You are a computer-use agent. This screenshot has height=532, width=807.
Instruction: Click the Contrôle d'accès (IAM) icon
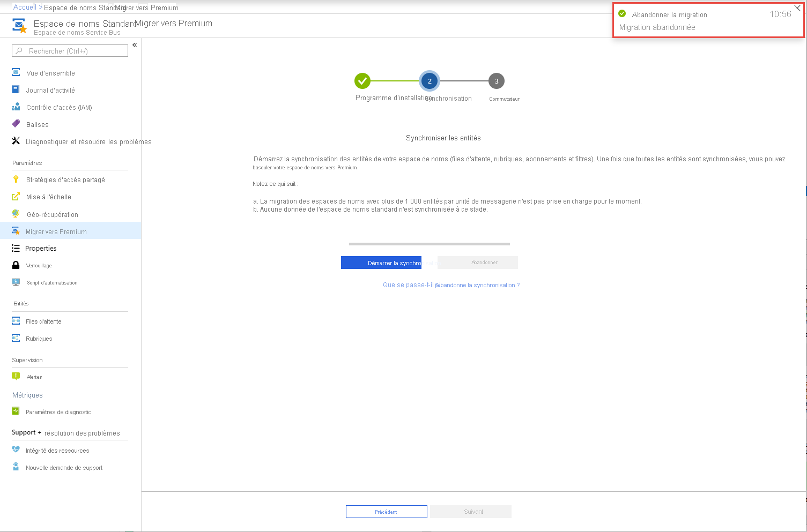tap(16, 107)
